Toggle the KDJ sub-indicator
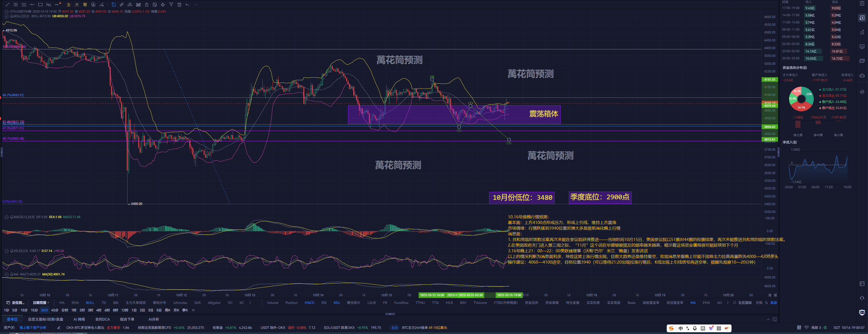 pyautogui.click(x=336, y=303)
